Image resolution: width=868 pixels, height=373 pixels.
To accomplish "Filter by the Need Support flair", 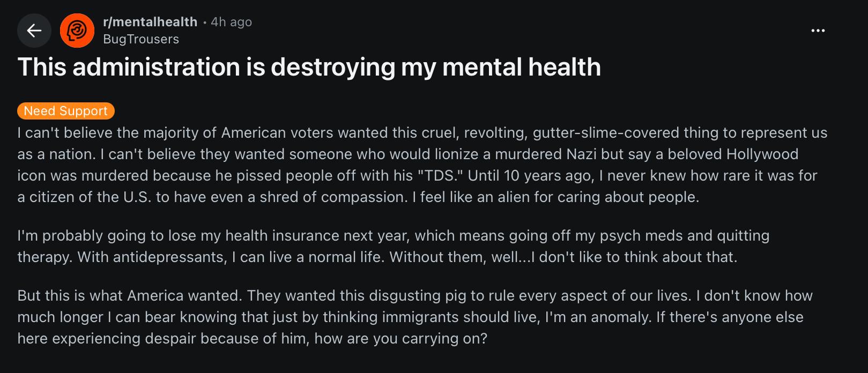I will (66, 111).
